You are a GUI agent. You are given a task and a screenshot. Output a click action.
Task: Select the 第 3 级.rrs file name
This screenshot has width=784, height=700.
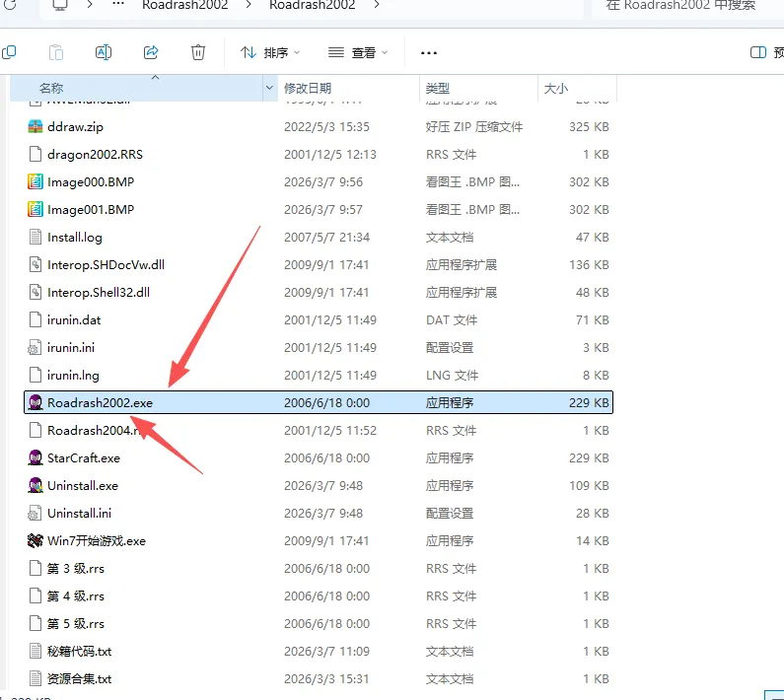[76, 569]
